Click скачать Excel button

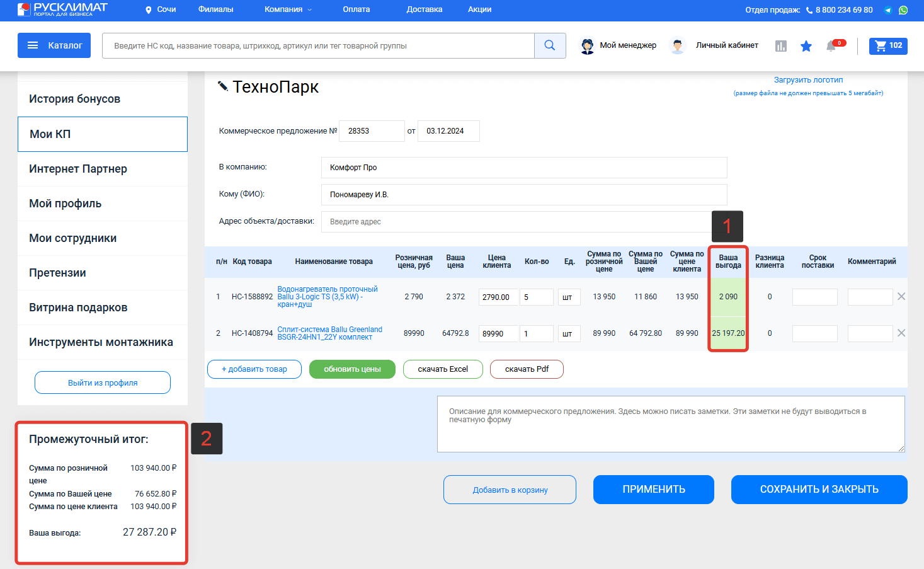click(x=443, y=369)
